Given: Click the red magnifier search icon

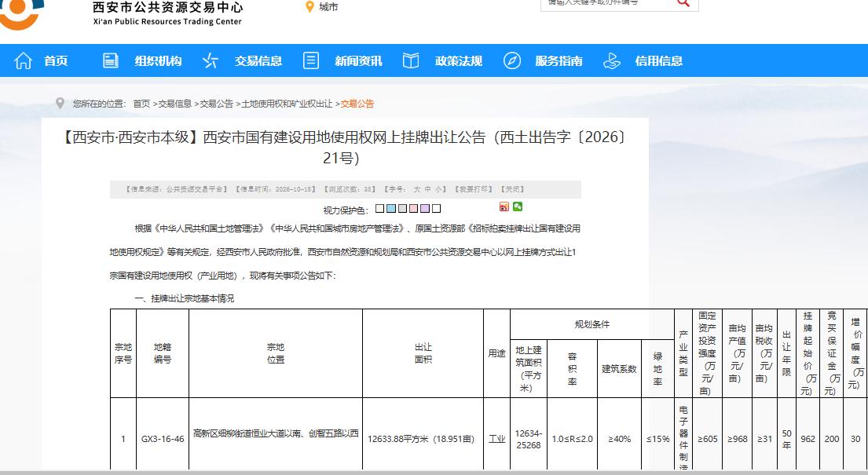Looking at the screenshot, I should (x=683, y=3).
